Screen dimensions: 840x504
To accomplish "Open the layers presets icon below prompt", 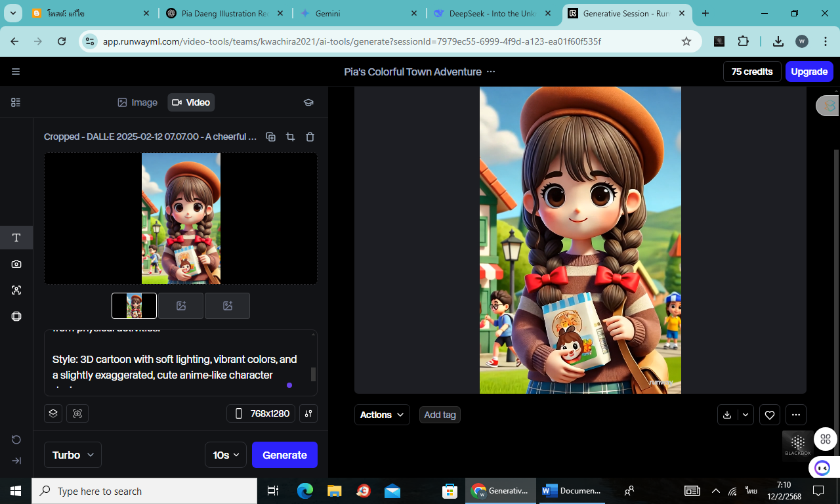I will tap(54, 413).
